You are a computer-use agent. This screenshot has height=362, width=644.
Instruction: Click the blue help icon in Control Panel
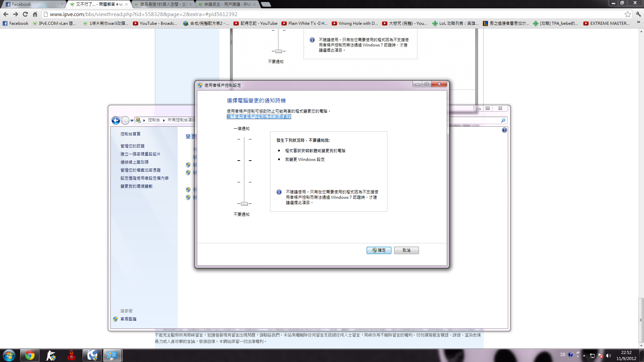point(504,130)
